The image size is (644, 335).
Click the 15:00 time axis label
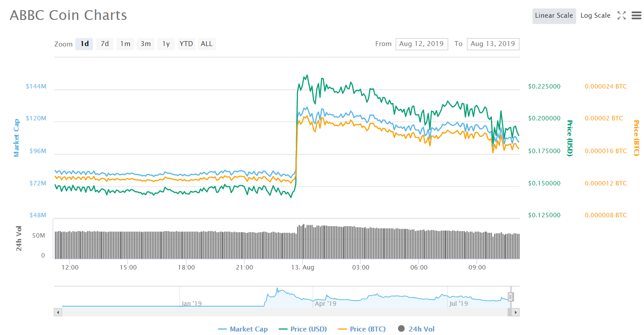tap(128, 267)
